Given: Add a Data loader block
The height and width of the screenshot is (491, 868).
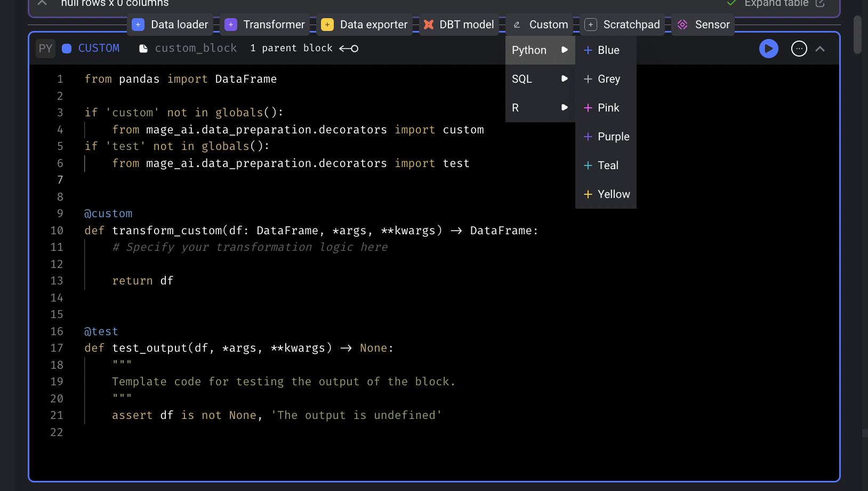Looking at the screenshot, I should (170, 25).
